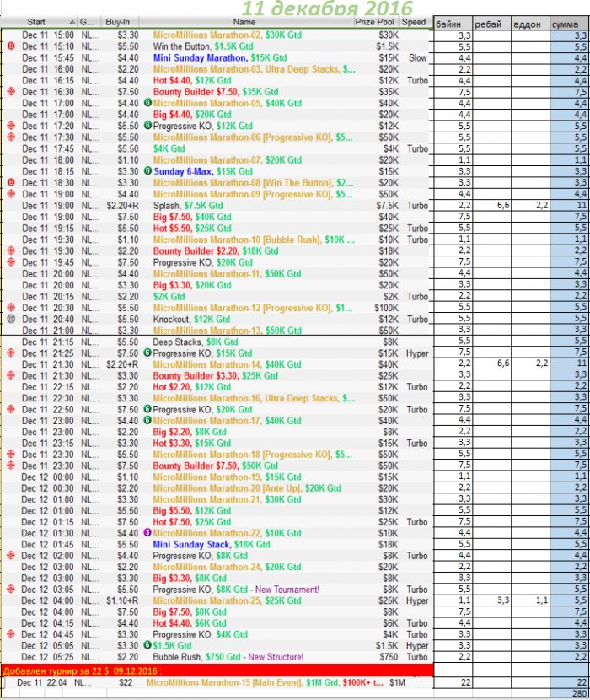Screen dimensions: 590x700
Task: Select the сумма spreadsheet column header
Action: coord(570,24)
